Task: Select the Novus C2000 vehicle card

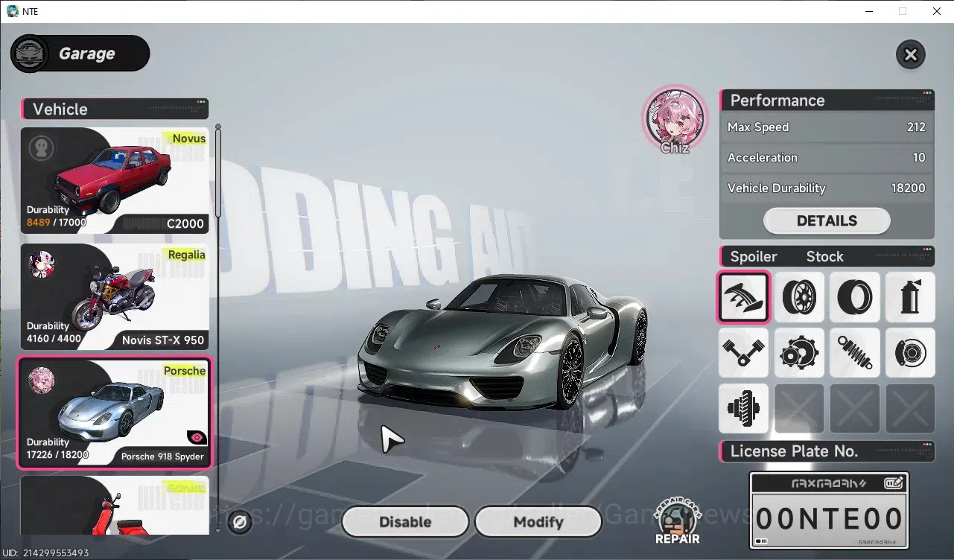Action: pos(114,179)
